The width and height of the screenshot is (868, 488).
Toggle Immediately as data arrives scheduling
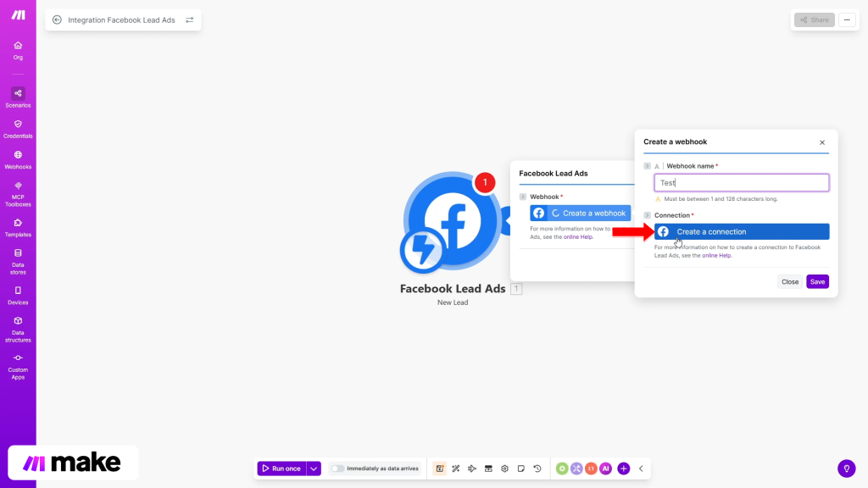pos(337,469)
